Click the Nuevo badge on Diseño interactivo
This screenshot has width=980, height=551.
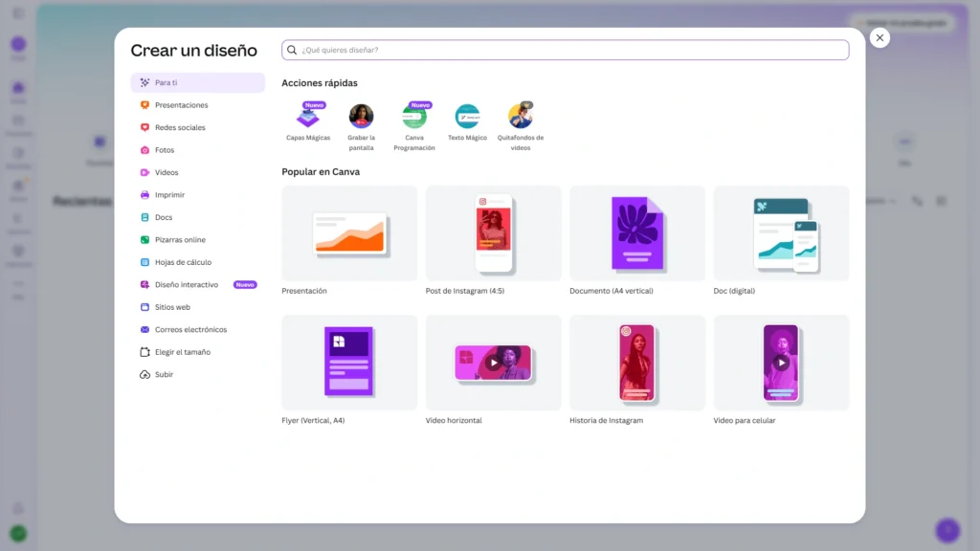(x=245, y=285)
